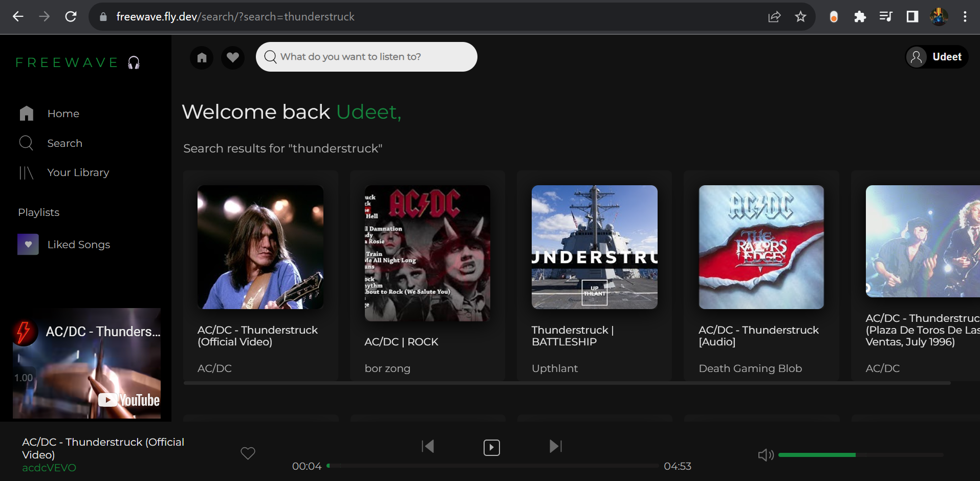Reload the page with the refresh icon
This screenshot has height=481, width=980.
tap(71, 17)
